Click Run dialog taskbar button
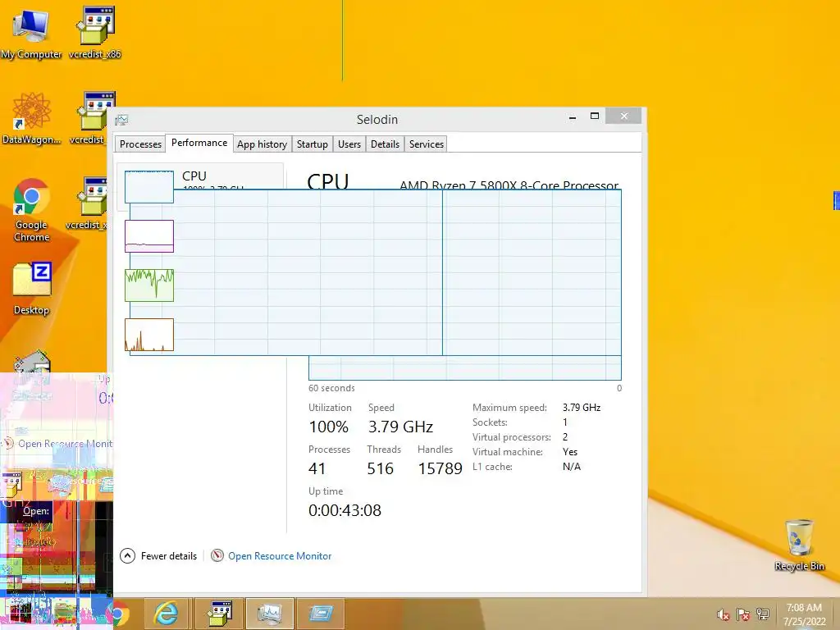This screenshot has width=840, height=630. point(321,614)
